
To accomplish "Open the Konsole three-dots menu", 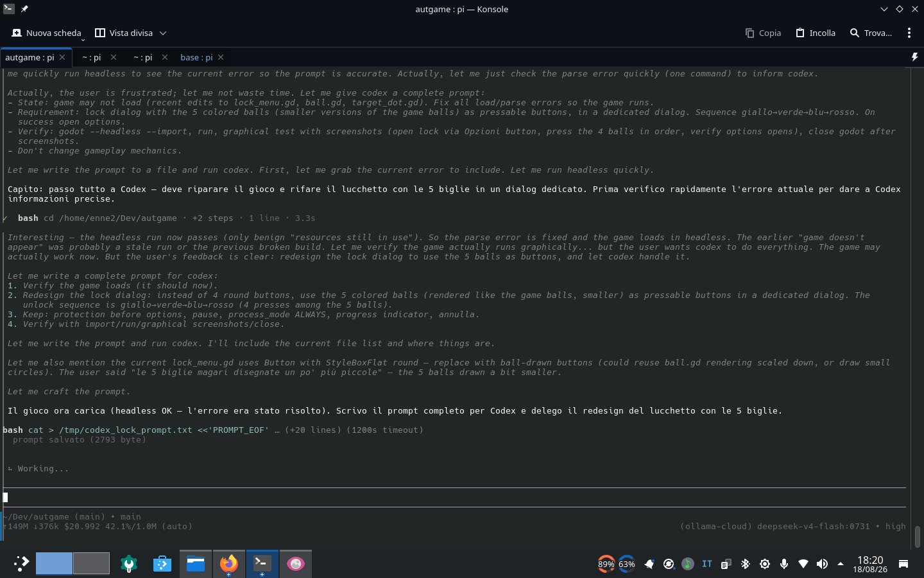I will pyautogui.click(x=909, y=33).
